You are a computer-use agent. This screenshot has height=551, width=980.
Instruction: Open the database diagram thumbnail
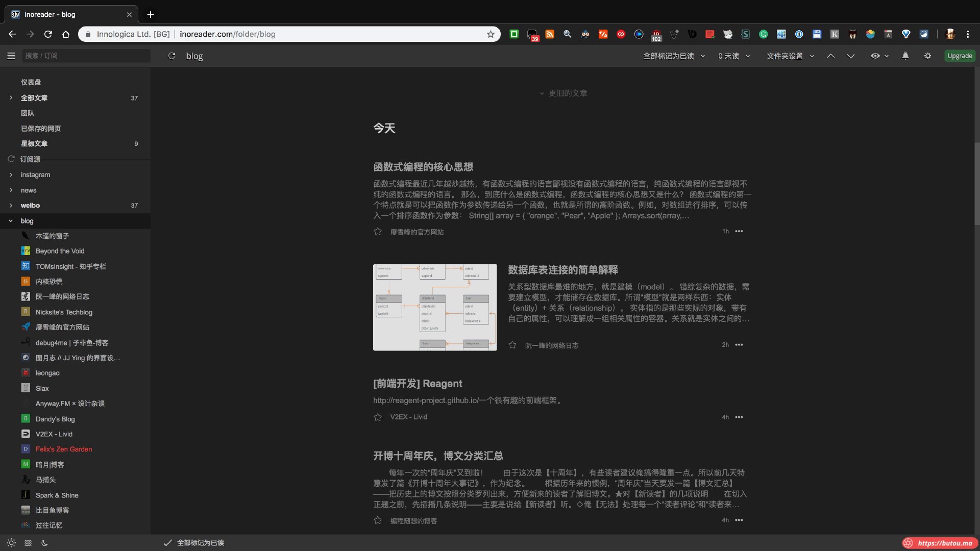click(435, 307)
